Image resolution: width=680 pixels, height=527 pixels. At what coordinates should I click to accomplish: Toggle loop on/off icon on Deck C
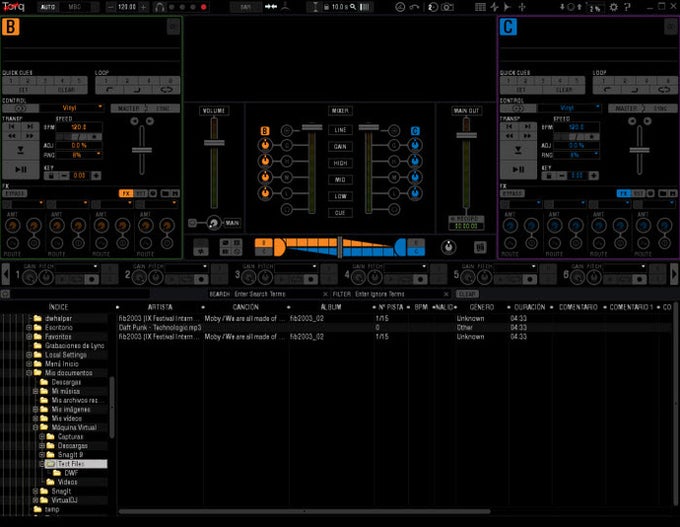tap(664, 90)
